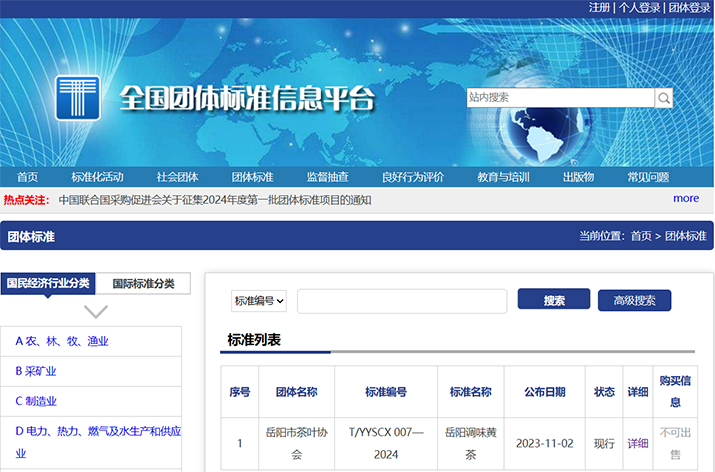Switch to the 国际标准分类 tab
Image resolution: width=715 pixels, height=472 pixels.
coord(143,284)
